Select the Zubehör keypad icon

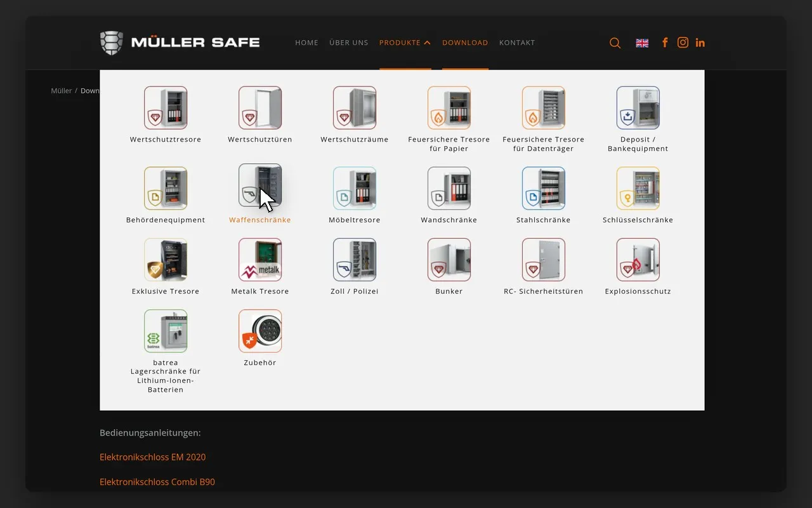pos(260,331)
